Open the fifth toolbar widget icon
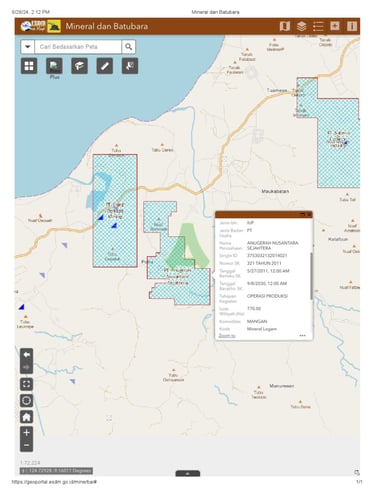This screenshot has width=375, height=494. (130, 66)
